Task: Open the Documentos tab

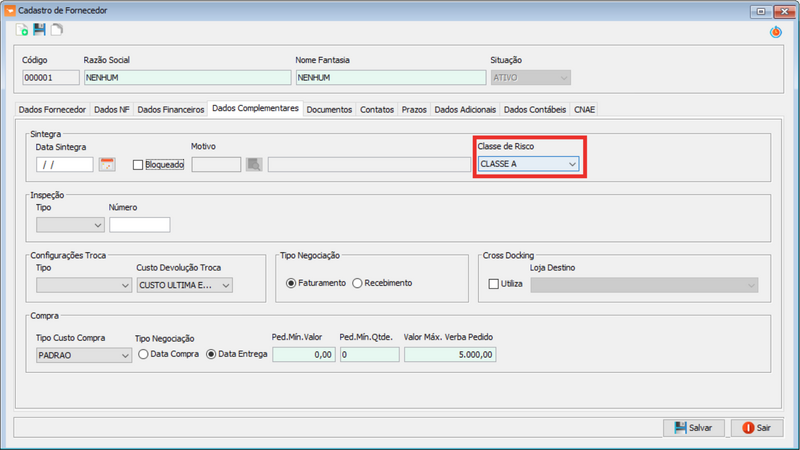Action: [x=329, y=109]
